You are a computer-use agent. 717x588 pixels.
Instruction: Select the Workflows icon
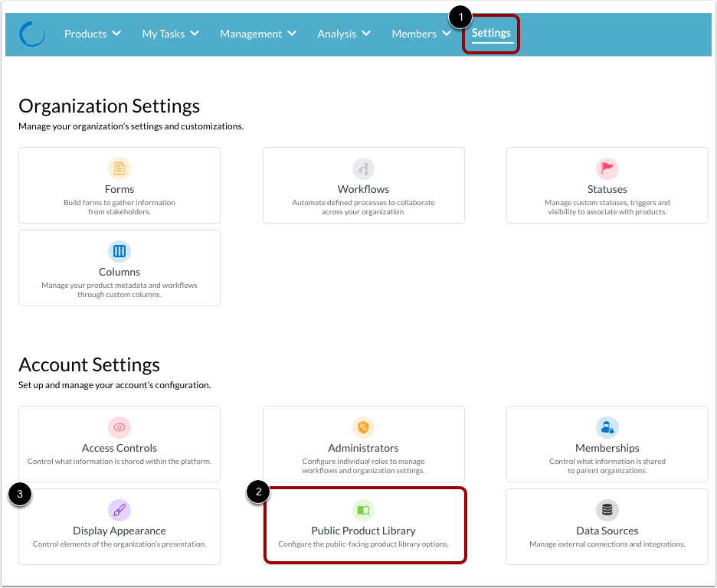[363, 168]
